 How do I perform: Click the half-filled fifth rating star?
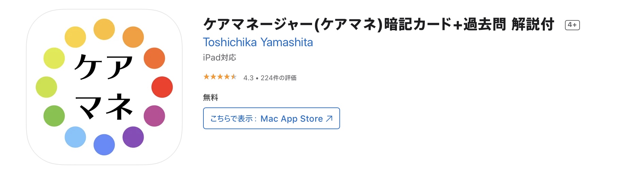[x=233, y=77]
